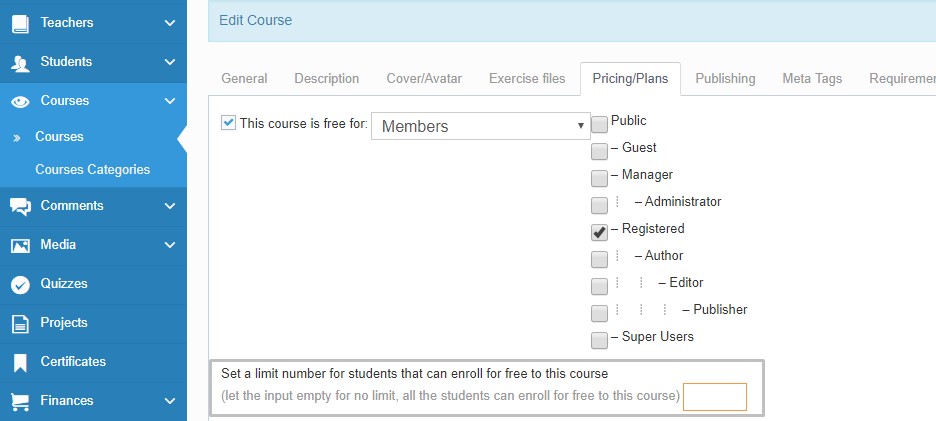Enable the Public group checkbox
Screen dimensions: 936x421
coord(600,124)
